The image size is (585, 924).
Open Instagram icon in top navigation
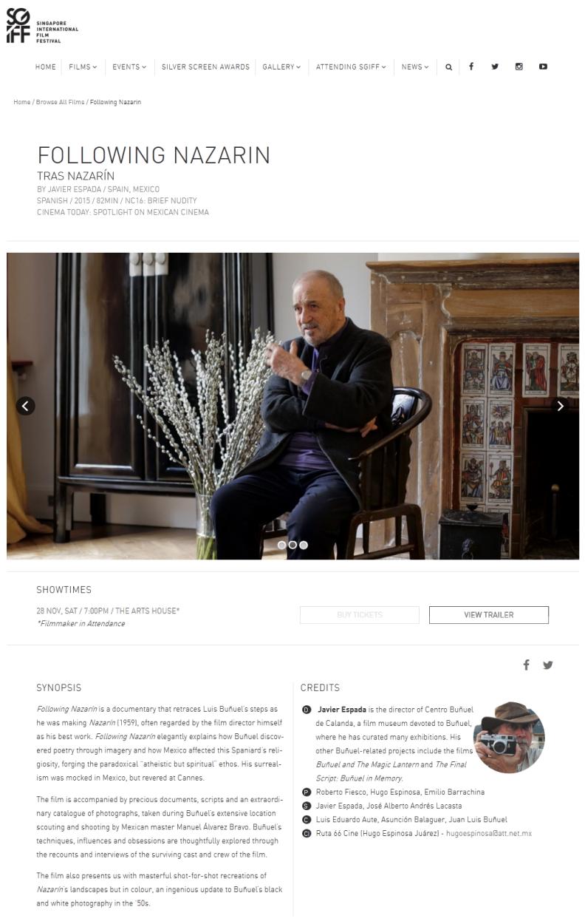pos(519,67)
